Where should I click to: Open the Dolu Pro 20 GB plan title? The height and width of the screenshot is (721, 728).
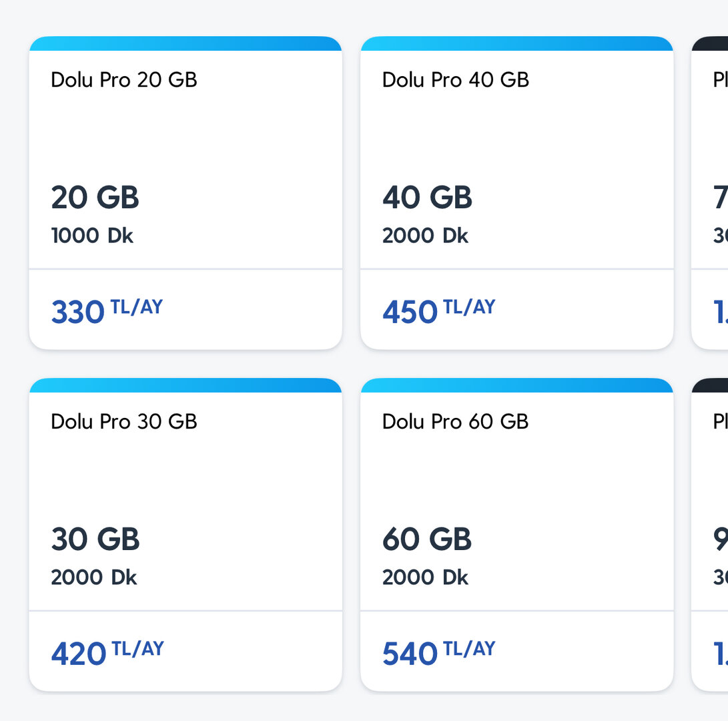[x=124, y=80]
